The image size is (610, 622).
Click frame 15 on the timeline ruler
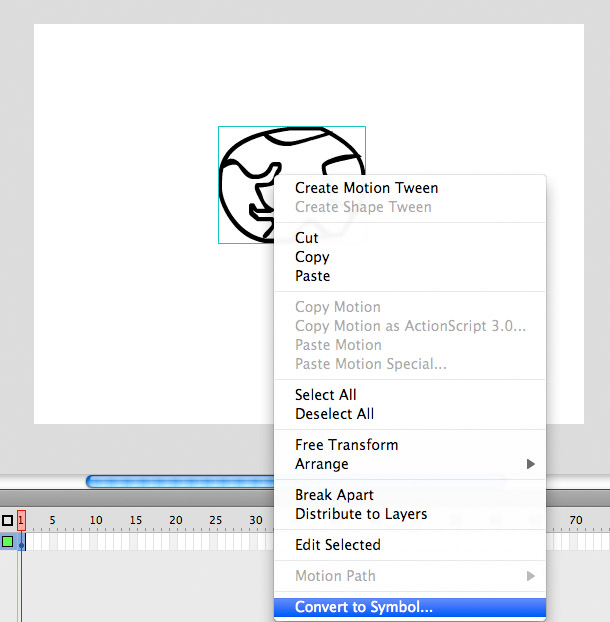pyautogui.click(x=136, y=520)
